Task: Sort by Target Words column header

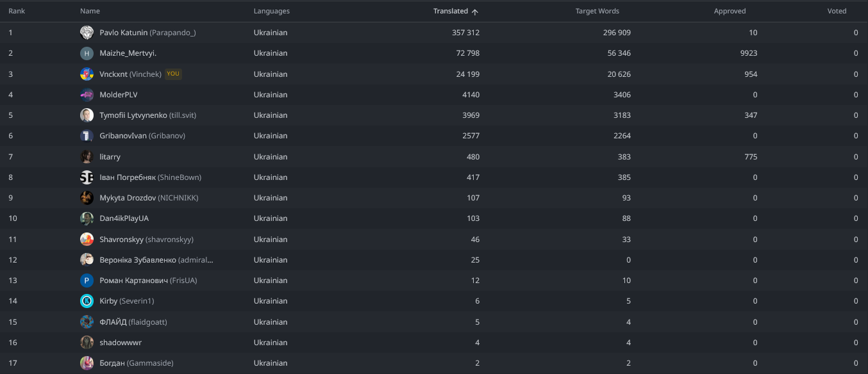Action: coord(597,11)
